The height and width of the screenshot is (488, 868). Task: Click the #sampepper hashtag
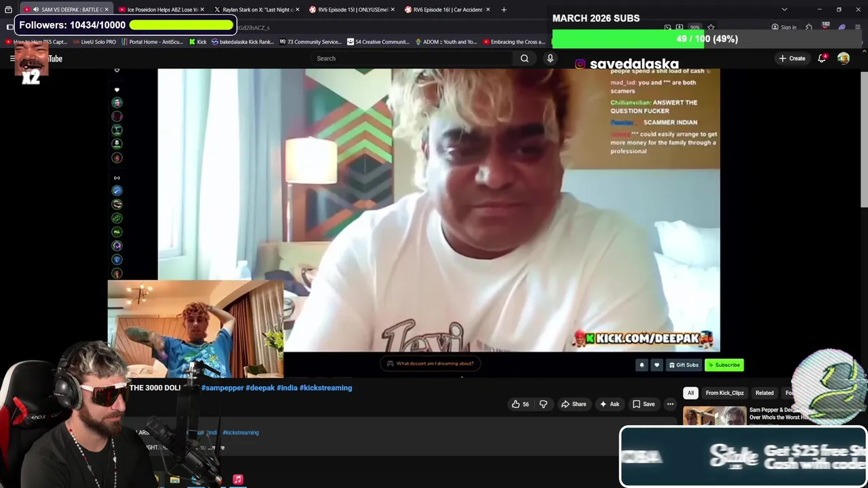click(222, 388)
